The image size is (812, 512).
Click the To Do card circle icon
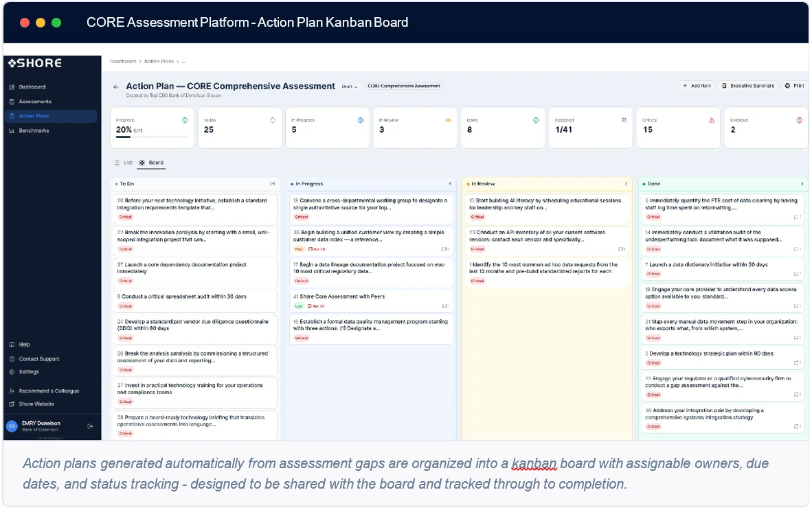pyautogui.click(x=273, y=120)
